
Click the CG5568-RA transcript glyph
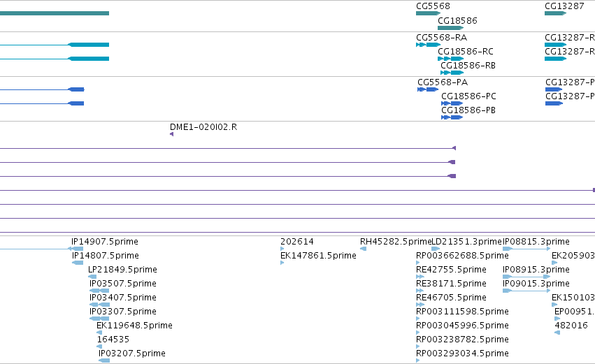point(428,45)
